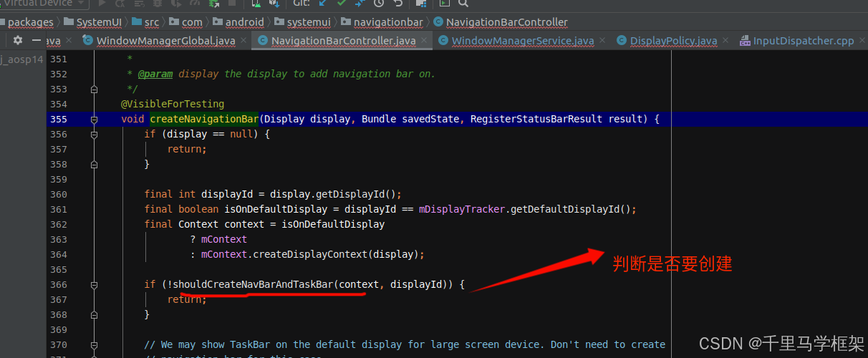Collapse createNavigationBar method at line 355

coord(94,120)
